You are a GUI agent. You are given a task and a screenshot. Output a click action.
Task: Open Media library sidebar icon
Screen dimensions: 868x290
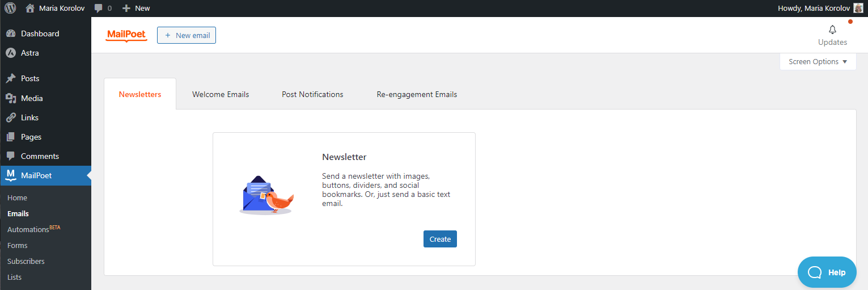click(11, 98)
